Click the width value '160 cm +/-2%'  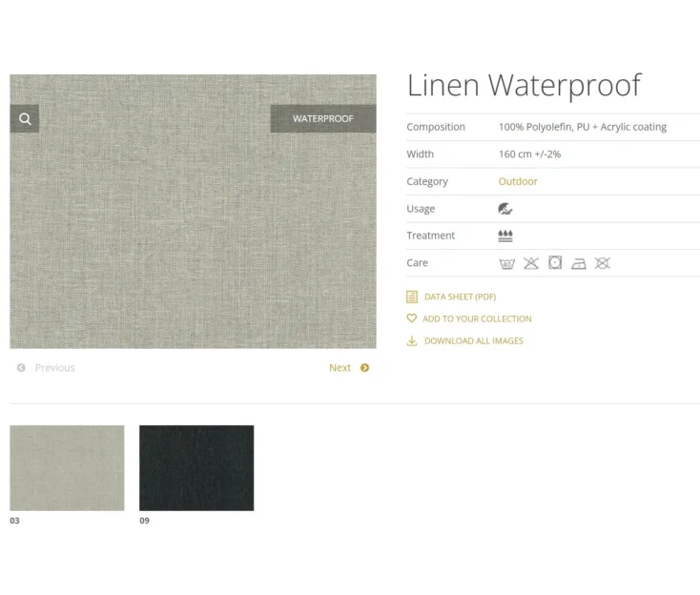coord(529,154)
